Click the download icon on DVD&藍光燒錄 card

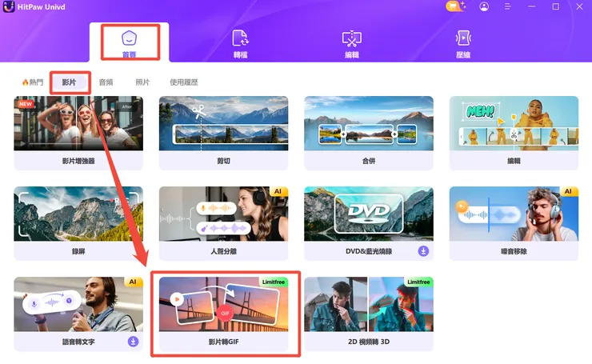pos(423,251)
